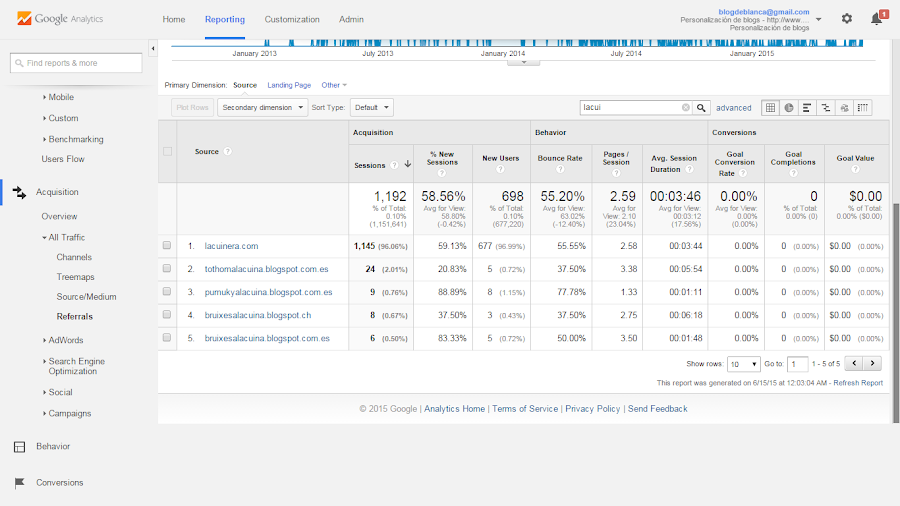Open Secondary dimension dropdown
900x506 pixels.
[262, 107]
